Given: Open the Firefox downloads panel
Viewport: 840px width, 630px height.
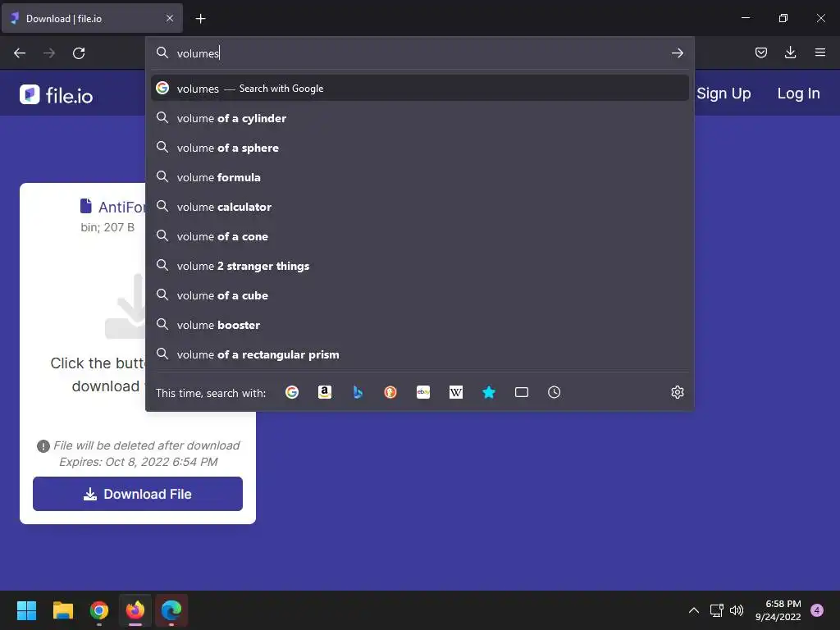Looking at the screenshot, I should pyautogui.click(x=790, y=52).
